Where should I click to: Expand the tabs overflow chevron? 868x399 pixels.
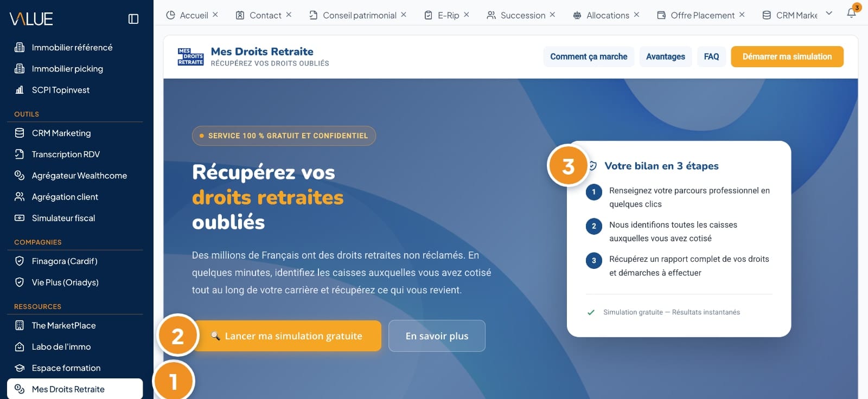pyautogui.click(x=829, y=14)
